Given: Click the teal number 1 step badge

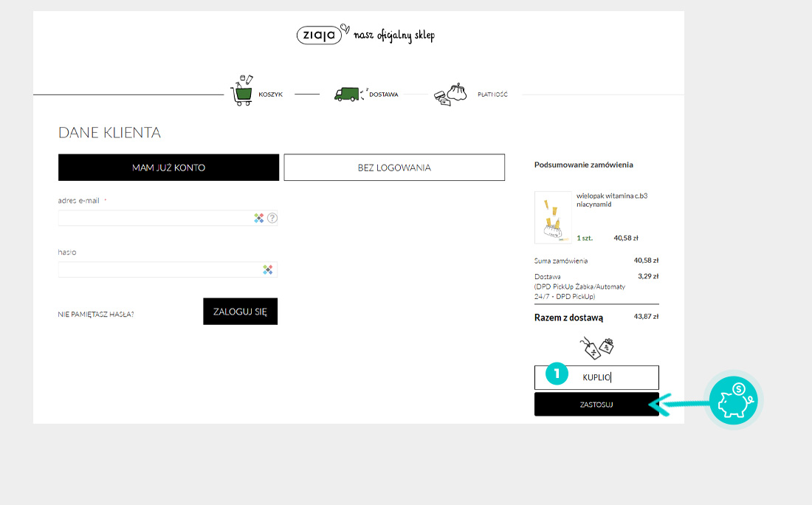Looking at the screenshot, I should click(x=557, y=374).
